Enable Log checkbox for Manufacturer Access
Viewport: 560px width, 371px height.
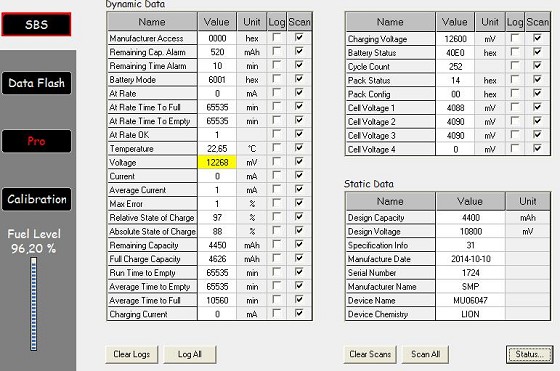(x=276, y=37)
